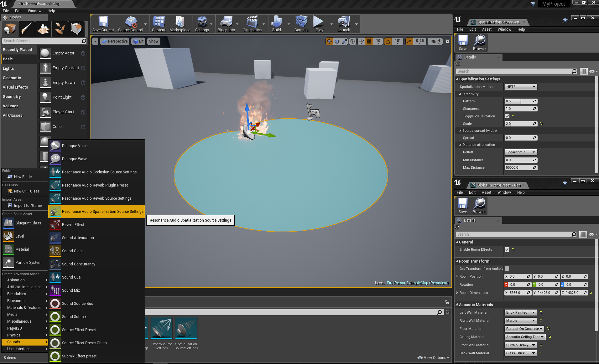Choose Resonance Audio Spatialization Source Settings
This screenshot has width=599, height=364.
pyautogui.click(x=96, y=212)
